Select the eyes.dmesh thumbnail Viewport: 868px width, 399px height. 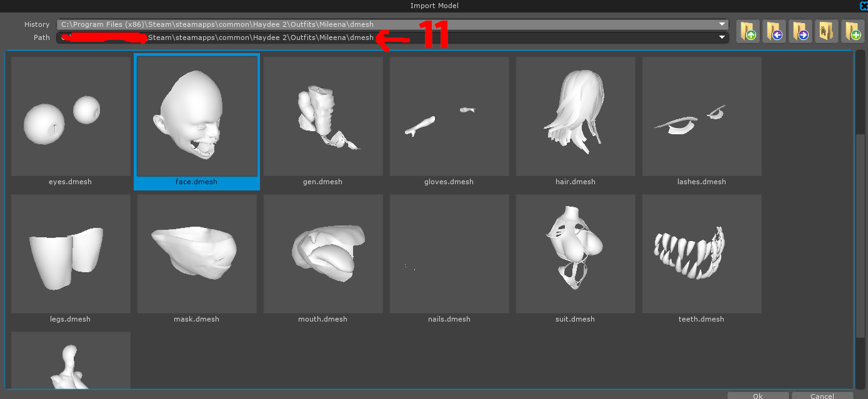click(71, 117)
